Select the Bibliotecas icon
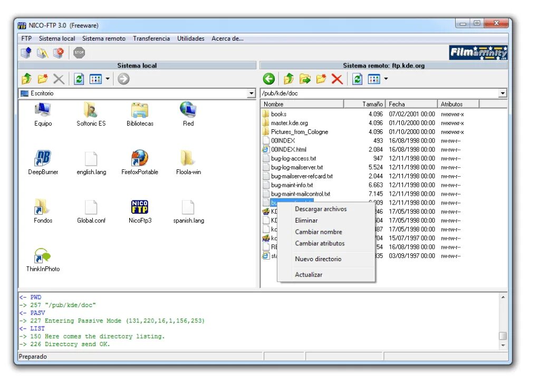The image size is (538, 392). point(140,114)
